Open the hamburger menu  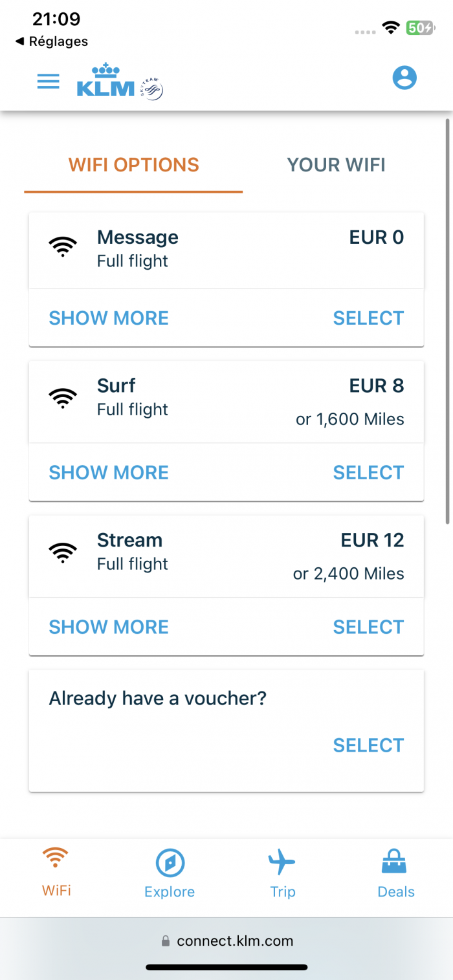click(49, 81)
